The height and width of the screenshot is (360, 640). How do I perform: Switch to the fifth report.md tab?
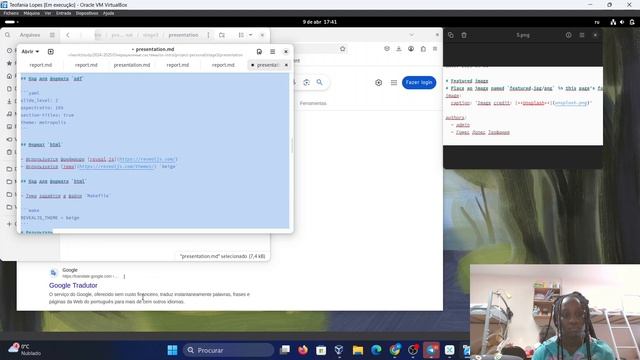click(223, 65)
